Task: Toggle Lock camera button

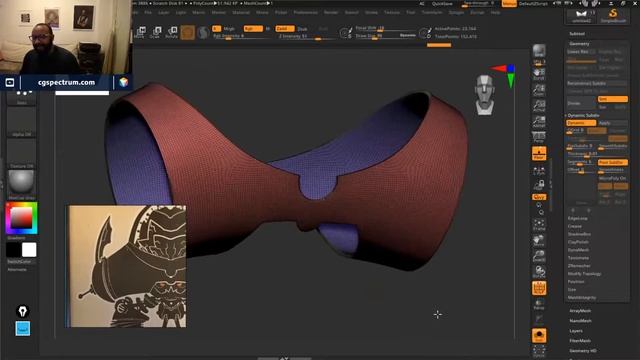Action: pyautogui.click(x=539, y=185)
